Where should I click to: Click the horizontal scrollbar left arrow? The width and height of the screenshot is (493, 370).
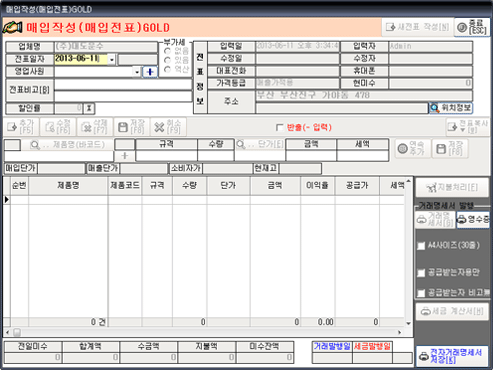click(8, 332)
